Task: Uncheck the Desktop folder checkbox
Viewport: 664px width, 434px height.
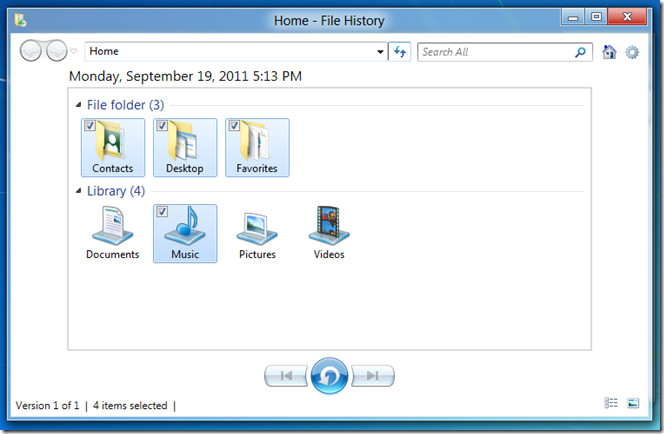Action: tap(162, 125)
